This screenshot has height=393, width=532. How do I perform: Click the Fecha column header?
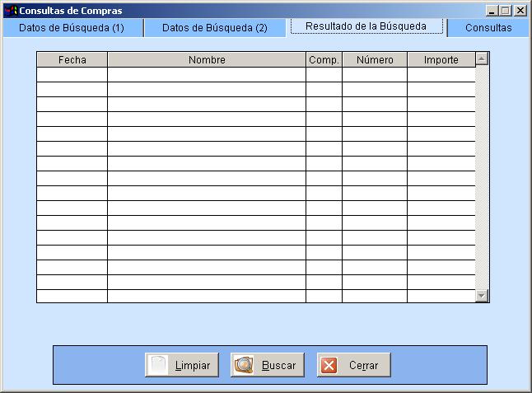(72, 60)
